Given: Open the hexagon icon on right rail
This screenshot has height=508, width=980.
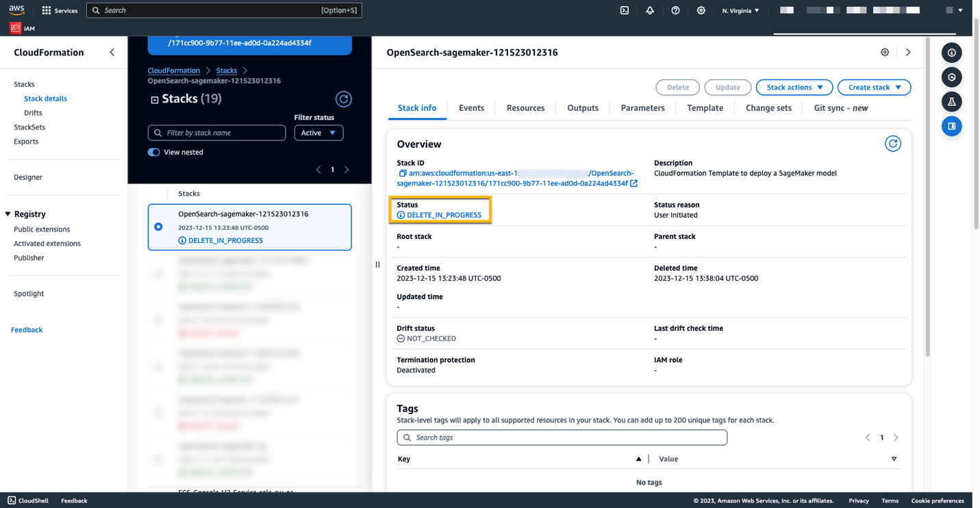Looking at the screenshot, I should [x=952, y=77].
